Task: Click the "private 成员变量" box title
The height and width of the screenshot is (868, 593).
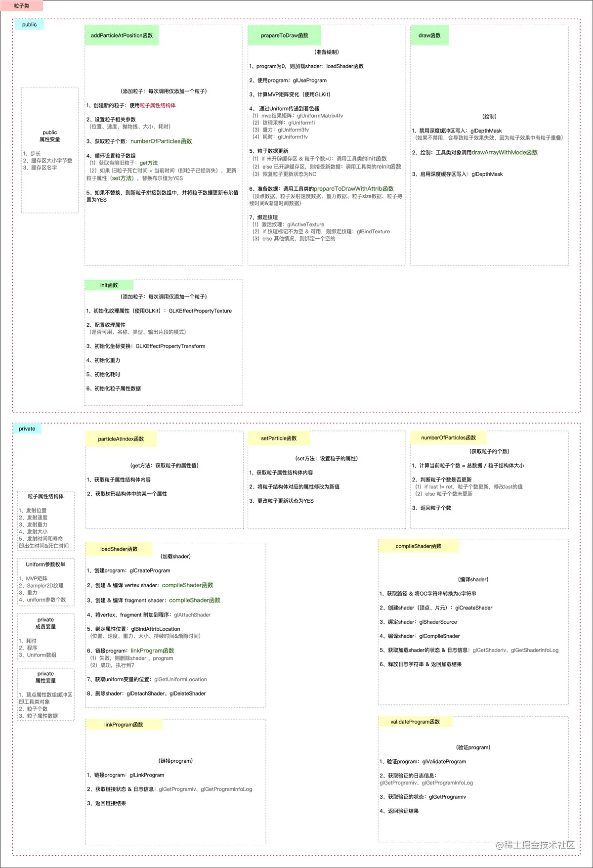Action: click(x=45, y=623)
